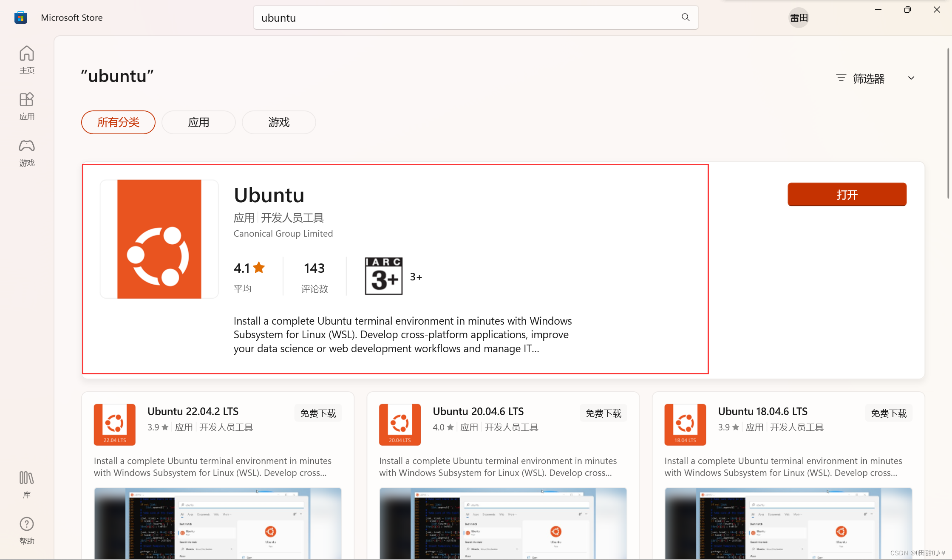Click the Ubuntu 22.04 LTS icon

(115, 424)
